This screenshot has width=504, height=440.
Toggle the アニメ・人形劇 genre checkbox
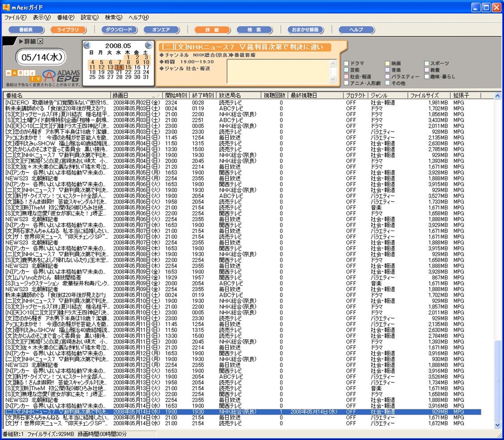click(x=346, y=83)
